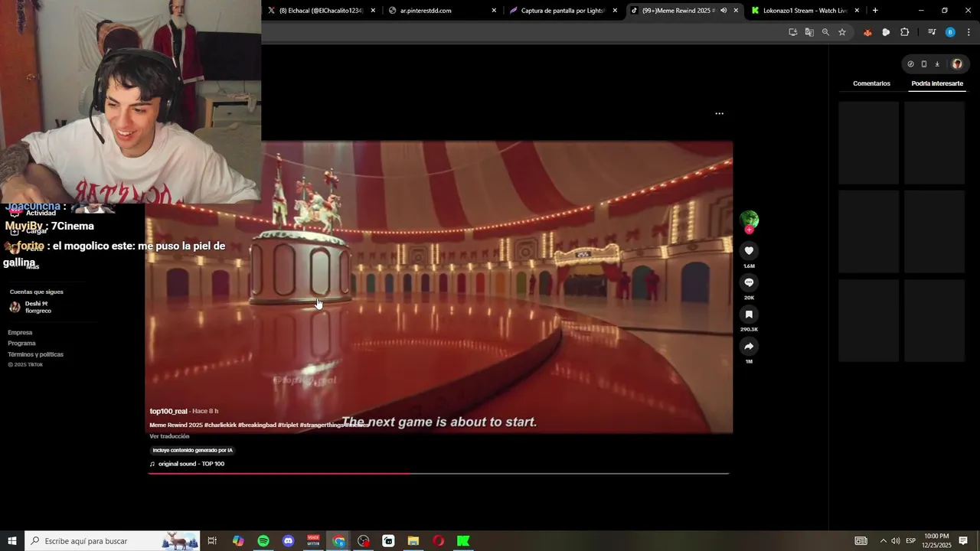Screen dimensions: 980x551
Task: Click the translate page icon in address bar
Action: (809, 32)
